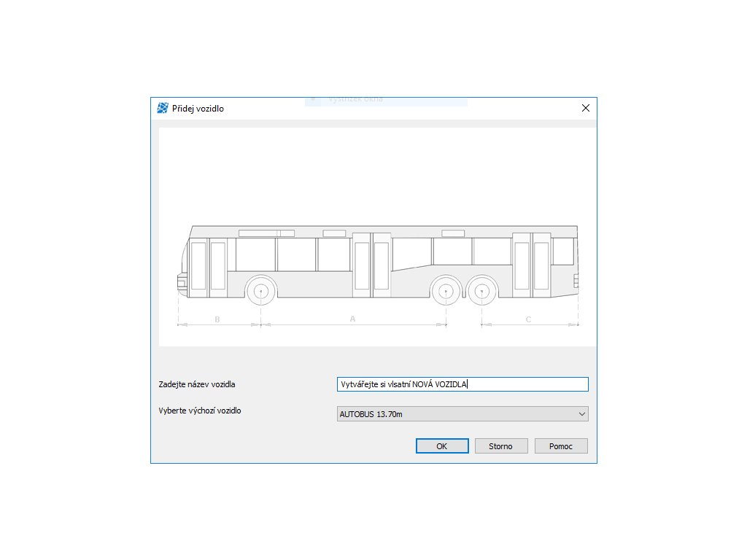Click the rearmost wheel of the bus

pyautogui.click(x=481, y=290)
